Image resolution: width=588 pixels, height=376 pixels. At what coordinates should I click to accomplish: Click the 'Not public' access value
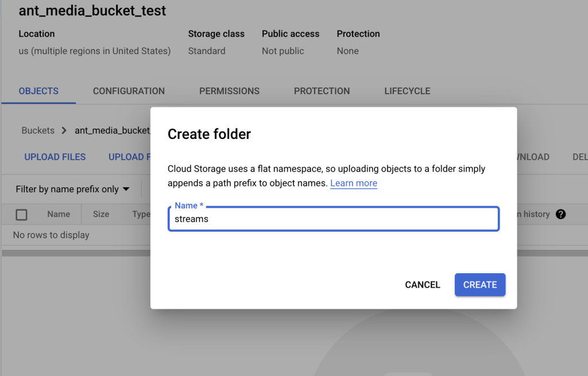tap(283, 51)
